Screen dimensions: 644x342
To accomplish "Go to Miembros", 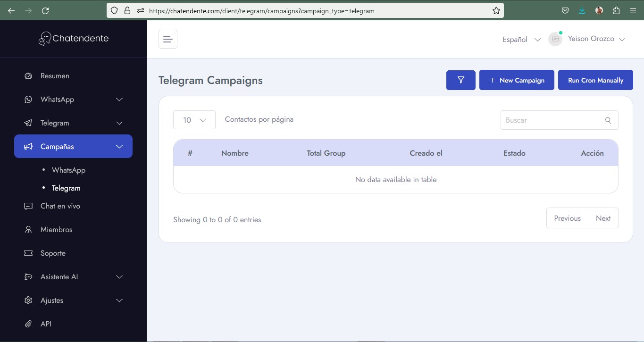I will coord(57,230).
